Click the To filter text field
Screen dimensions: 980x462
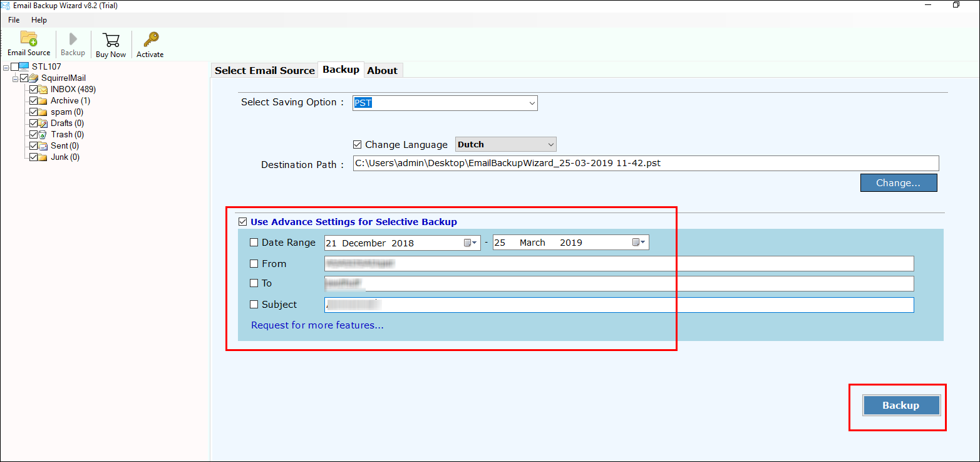click(619, 284)
